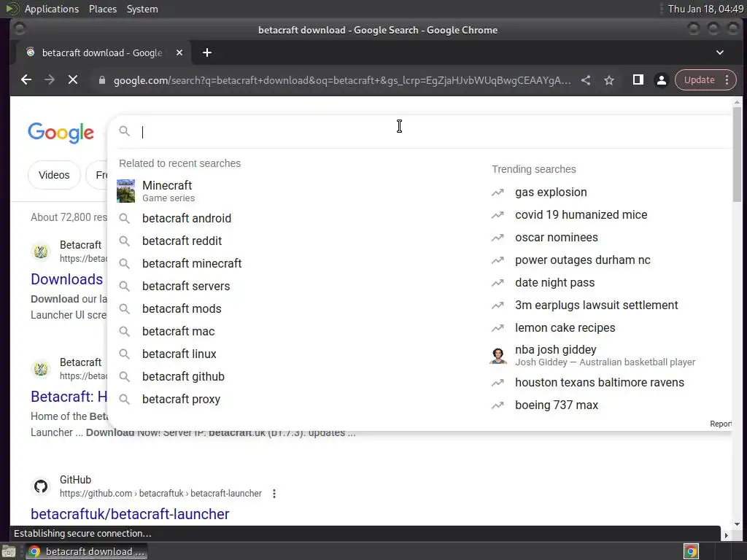Viewport: 747px width, 560px height.
Task: Choose suggestion betacraft mac
Action: (178, 332)
